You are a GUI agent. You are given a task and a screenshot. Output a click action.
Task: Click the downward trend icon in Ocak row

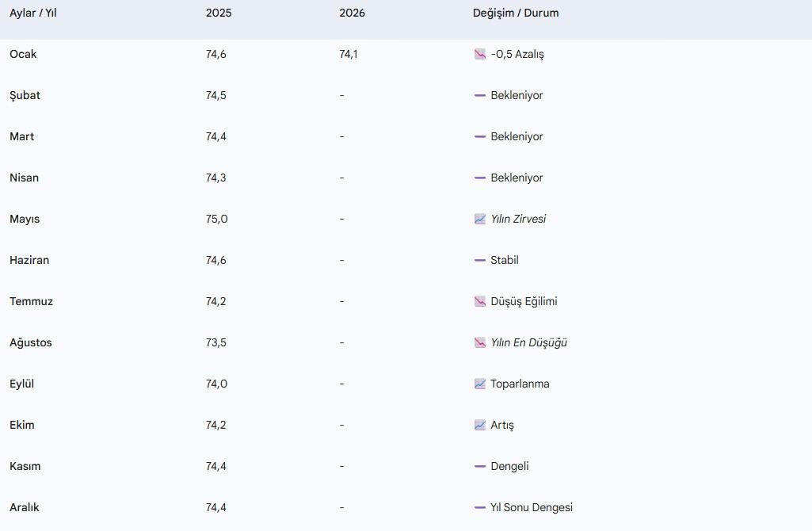coord(479,55)
